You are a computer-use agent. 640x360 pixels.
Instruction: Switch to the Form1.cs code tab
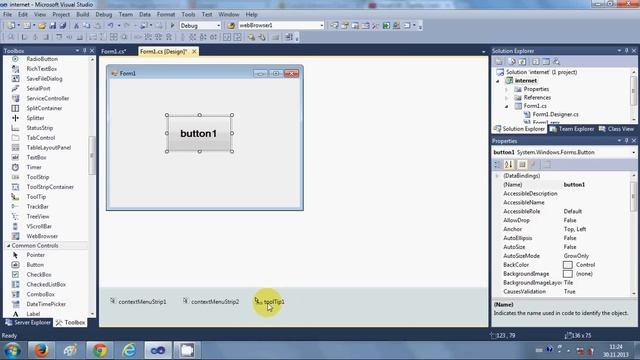113,51
